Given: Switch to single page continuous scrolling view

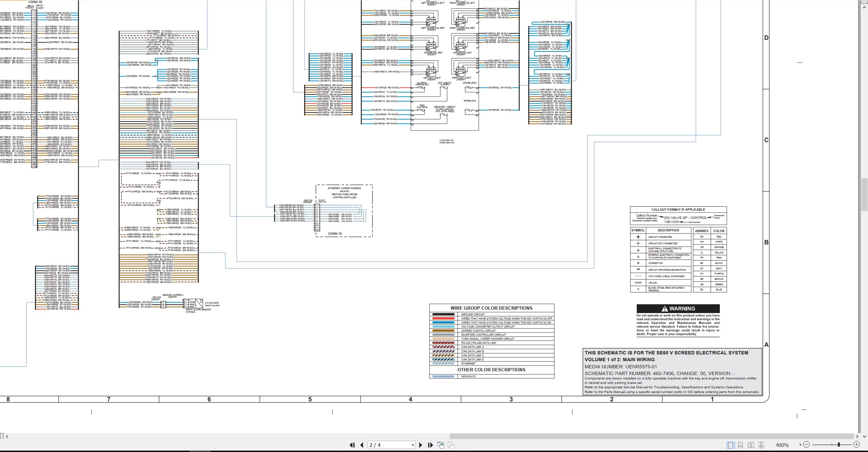Looking at the screenshot, I should click(x=741, y=445).
